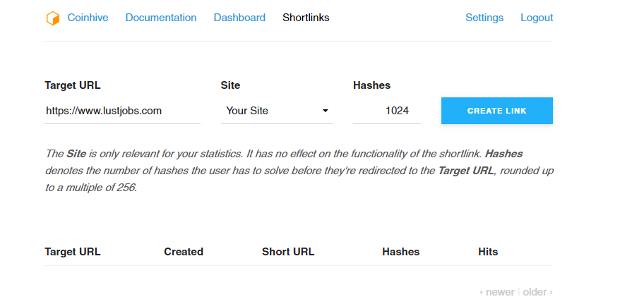Viewport: 644px width, 304px height.
Task: Click the Target URL table column header
Action: [x=73, y=252]
